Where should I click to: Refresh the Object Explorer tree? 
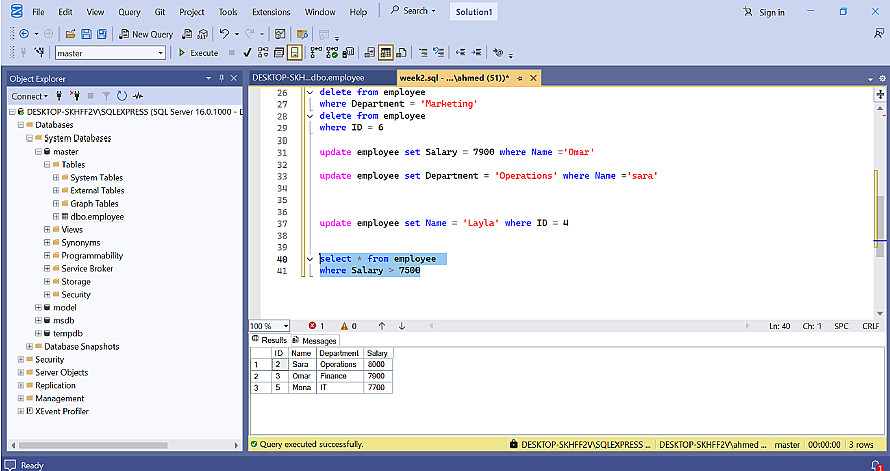(x=122, y=96)
